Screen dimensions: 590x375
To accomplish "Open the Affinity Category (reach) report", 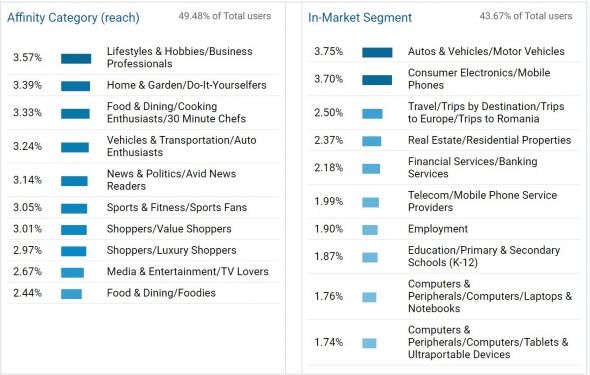I will [73, 18].
